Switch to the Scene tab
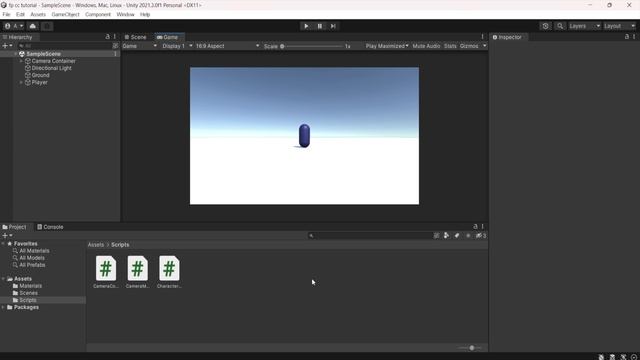This screenshot has height=360, width=640. click(x=136, y=37)
